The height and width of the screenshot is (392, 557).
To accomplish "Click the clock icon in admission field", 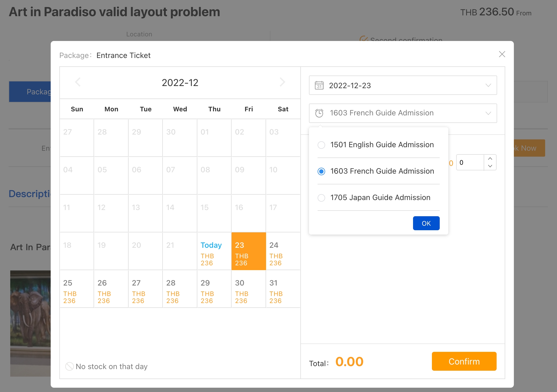I will [319, 113].
